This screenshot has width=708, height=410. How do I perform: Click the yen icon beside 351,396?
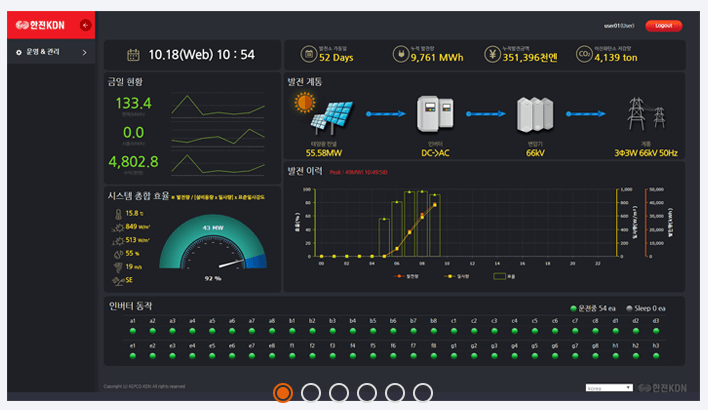tap(493, 54)
